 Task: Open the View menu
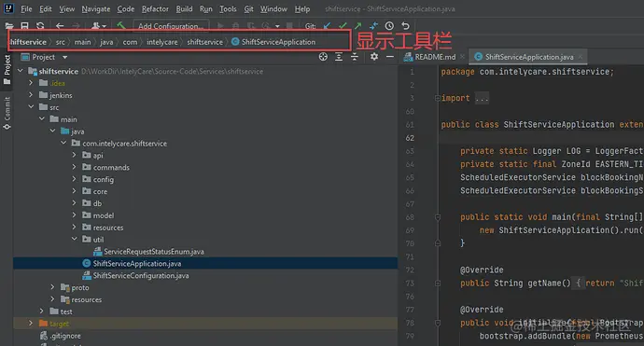67,8
